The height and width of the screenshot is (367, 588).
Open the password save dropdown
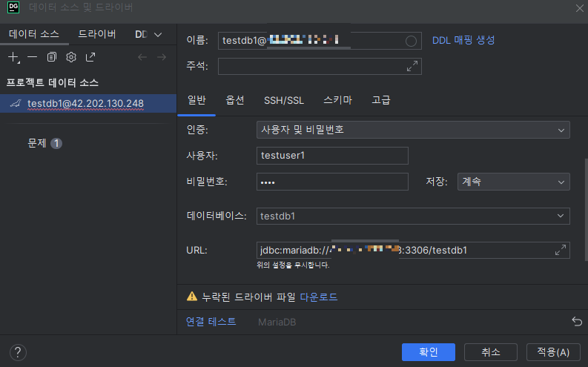513,182
